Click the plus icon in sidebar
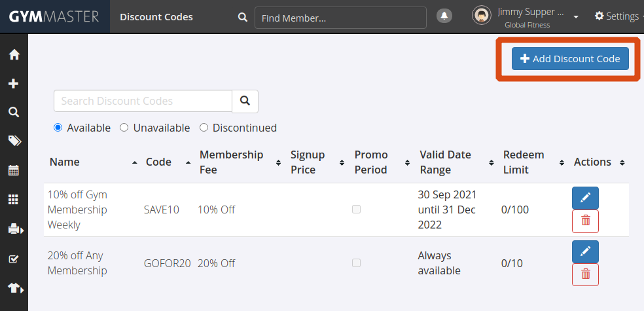 (x=14, y=84)
